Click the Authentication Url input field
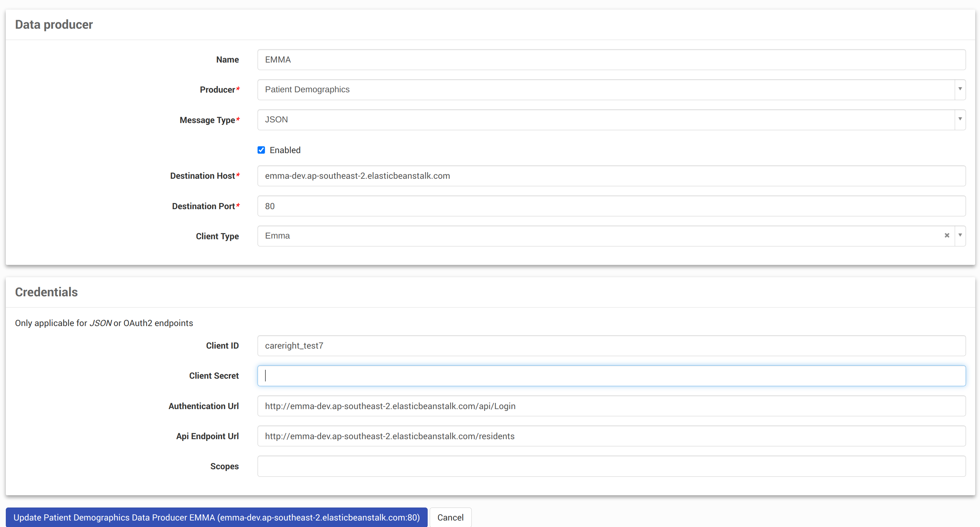 (x=611, y=406)
